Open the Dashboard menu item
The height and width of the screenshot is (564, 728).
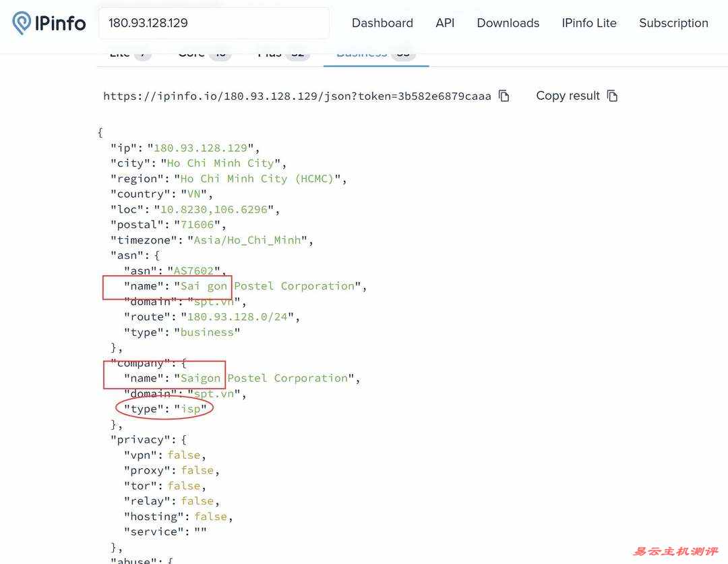click(x=382, y=23)
